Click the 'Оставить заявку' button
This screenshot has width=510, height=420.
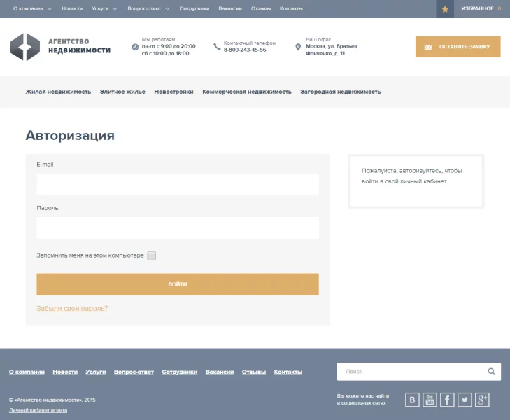tap(458, 47)
